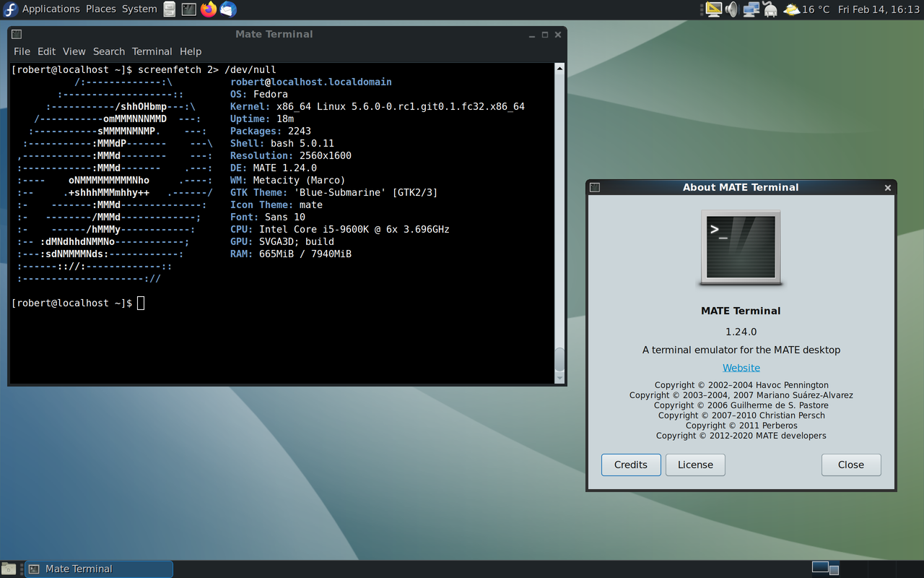Viewport: 924px width, 578px height.
Task: Click the 'screenfetch 2> /dev/null' command text
Action: click(206, 70)
